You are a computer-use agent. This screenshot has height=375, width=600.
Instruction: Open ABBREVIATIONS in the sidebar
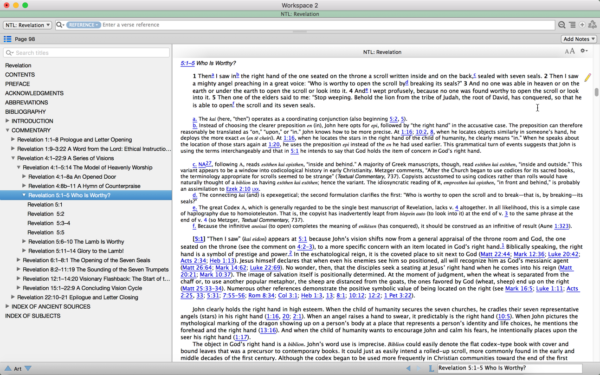pos(26,102)
